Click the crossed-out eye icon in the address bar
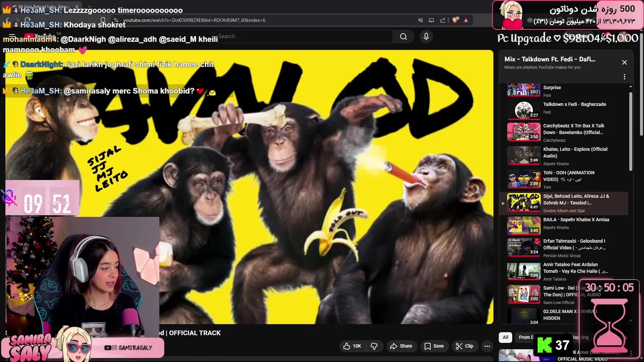644x362 pixels. 420,20
